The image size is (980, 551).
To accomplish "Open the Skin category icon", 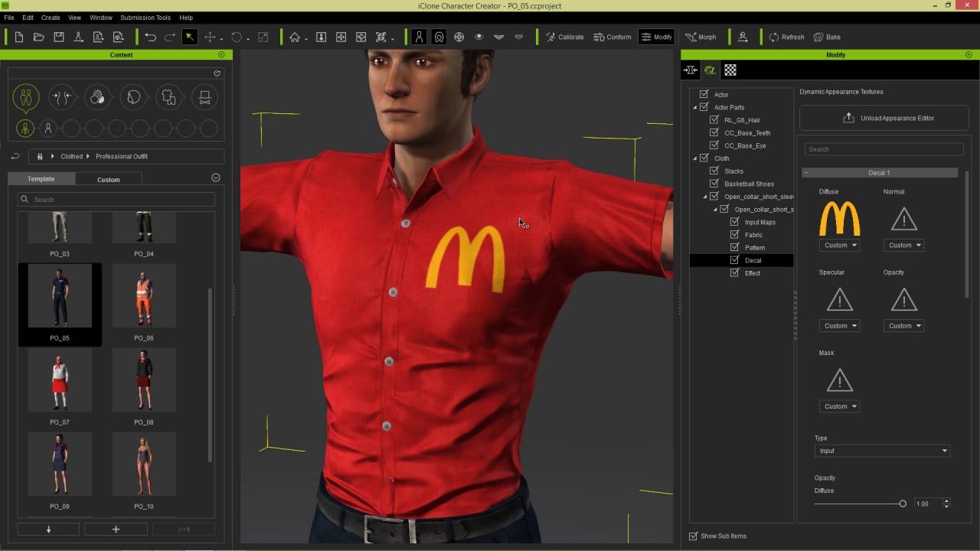I will tap(96, 97).
